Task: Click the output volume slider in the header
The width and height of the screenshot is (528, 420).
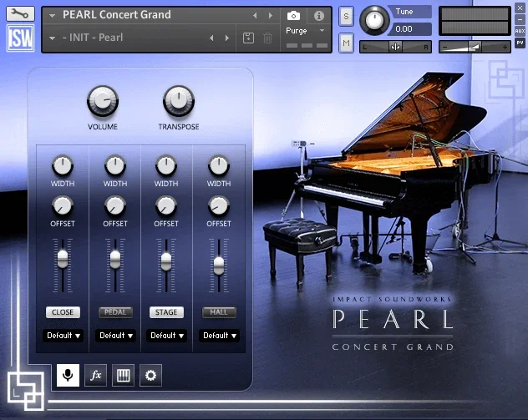Action: [x=475, y=47]
